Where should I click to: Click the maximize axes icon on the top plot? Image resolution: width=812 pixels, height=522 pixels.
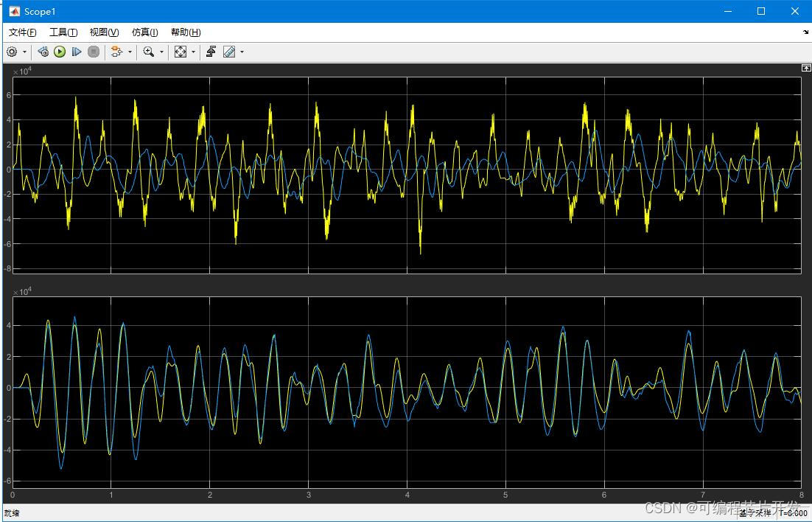click(x=806, y=68)
